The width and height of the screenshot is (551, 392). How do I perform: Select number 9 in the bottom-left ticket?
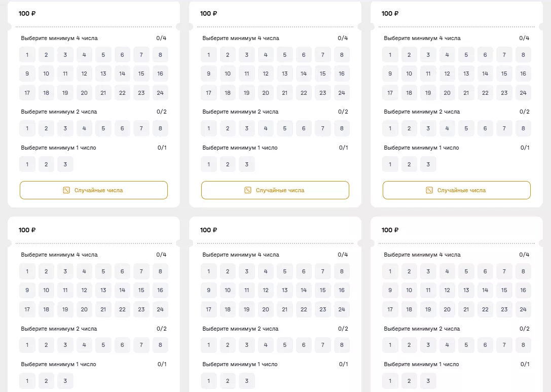27,290
